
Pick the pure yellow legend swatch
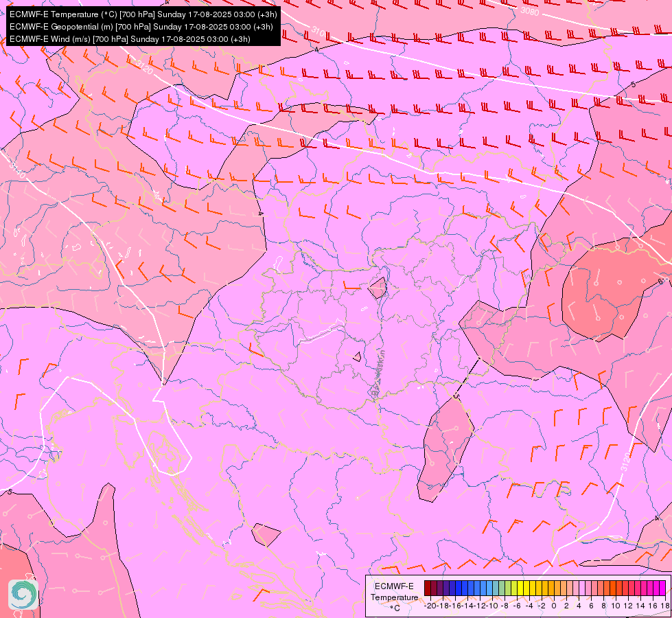coord(521,588)
